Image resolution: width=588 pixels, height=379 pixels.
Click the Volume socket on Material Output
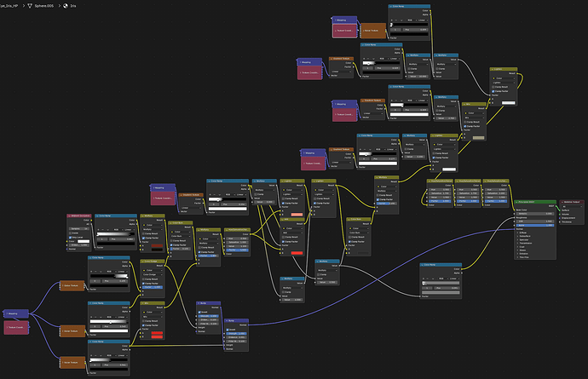pos(560,215)
